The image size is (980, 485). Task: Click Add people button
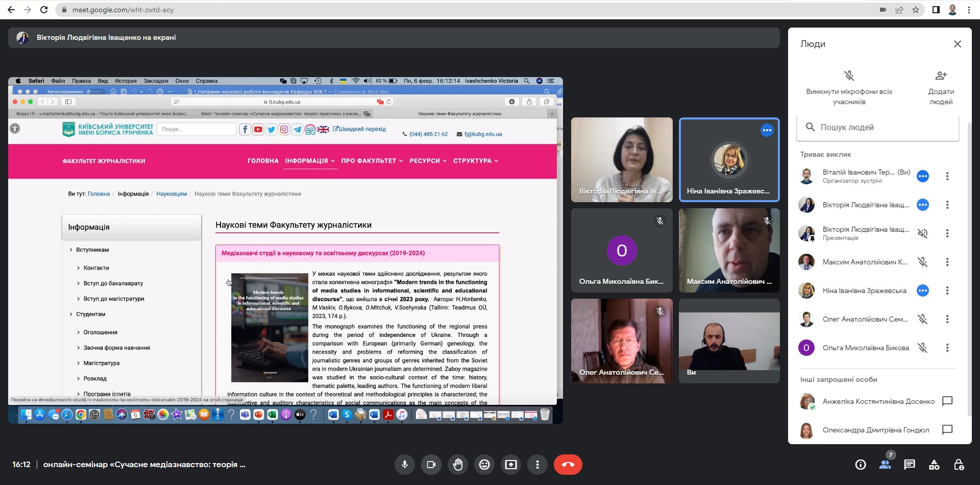(941, 87)
